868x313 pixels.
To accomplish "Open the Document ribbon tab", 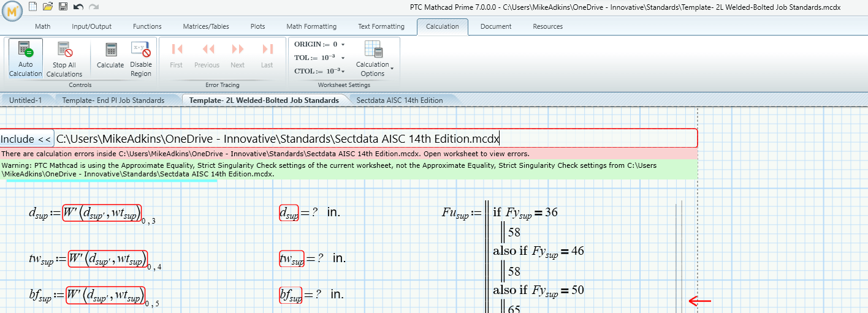I will 496,26.
